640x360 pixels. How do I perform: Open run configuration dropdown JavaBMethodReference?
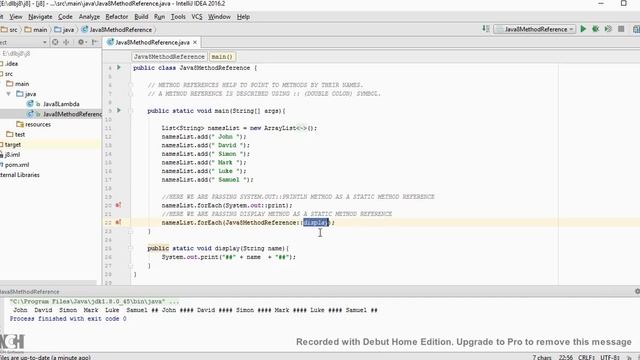tap(534, 29)
